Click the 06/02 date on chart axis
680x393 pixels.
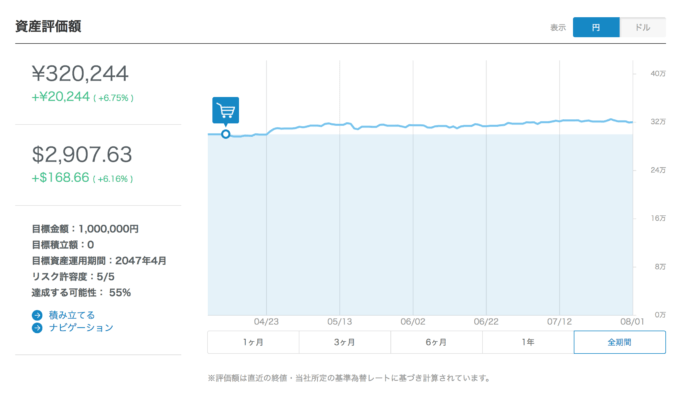tap(413, 322)
